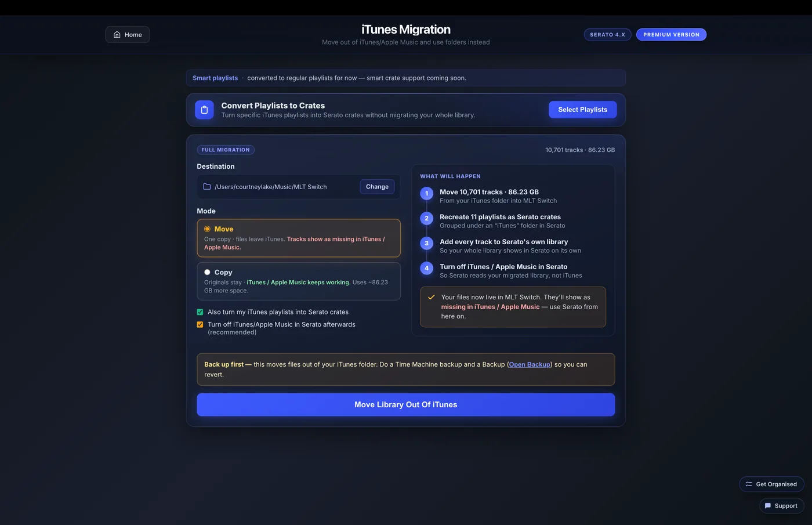812x525 pixels.
Task: Click Move Library Out Of iTunes
Action: point(406,405)
